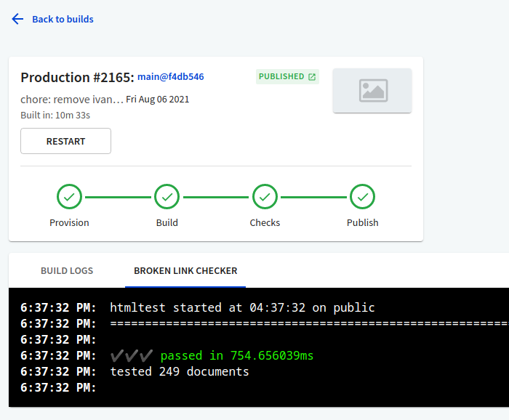Click the Checks step label
This screenshot has height=420, width=509.
(x=265, y=223)
